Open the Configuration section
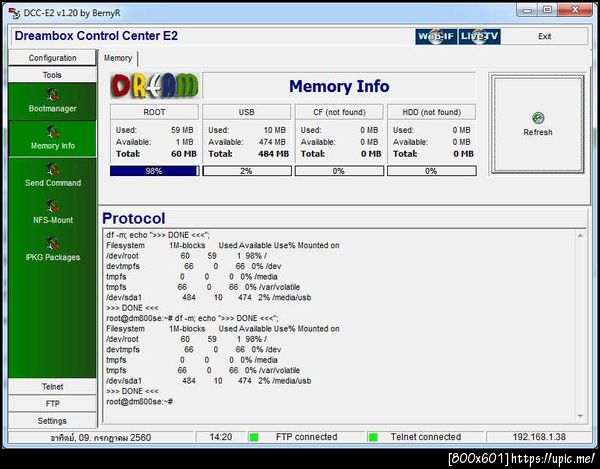The width and height of the screenshot is (600, 469). (x=52, y=58)
